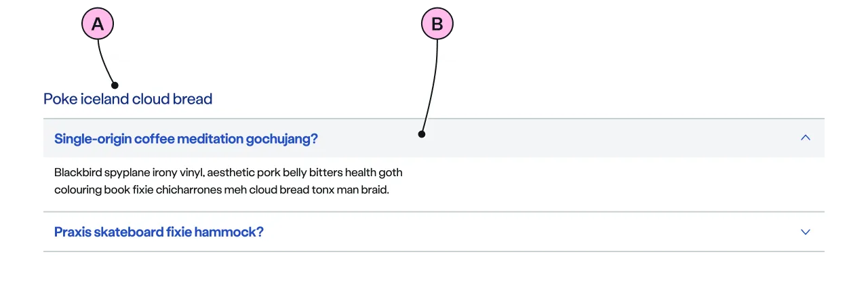Click the heading Poke iceland cloud bread
Image resolution: width=868 pixels, height=284 pixels.
(127, 99)
